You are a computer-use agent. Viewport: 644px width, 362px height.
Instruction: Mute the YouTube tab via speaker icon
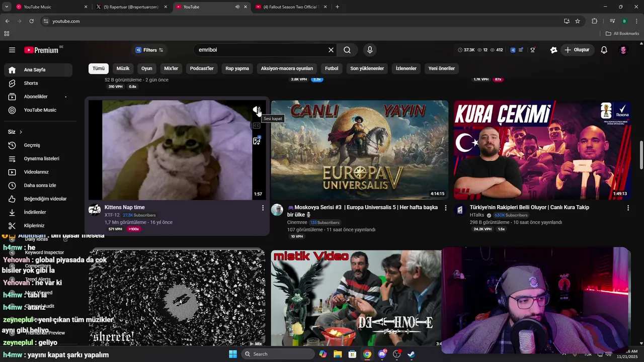click(237, 7)
